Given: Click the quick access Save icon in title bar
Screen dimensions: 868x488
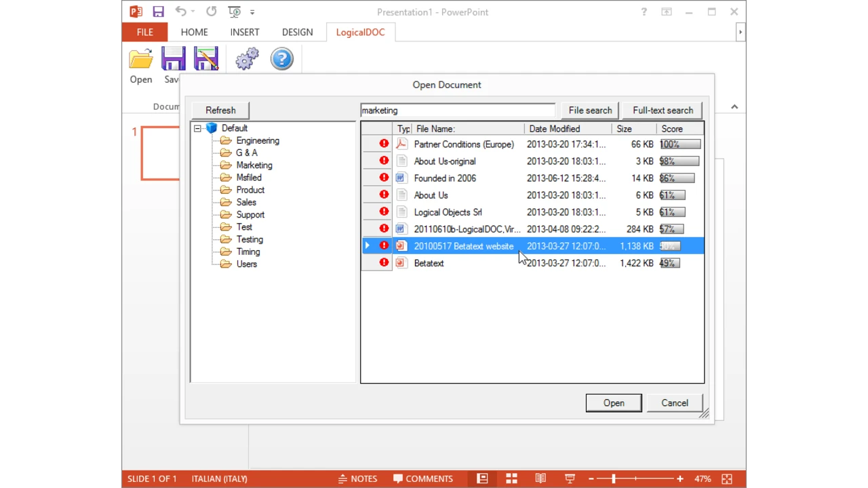Looking at the screenshot, I should (x=158, y=12).
